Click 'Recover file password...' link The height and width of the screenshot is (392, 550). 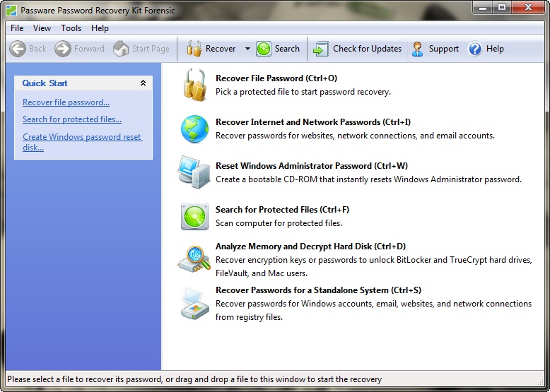click(66, 102)
